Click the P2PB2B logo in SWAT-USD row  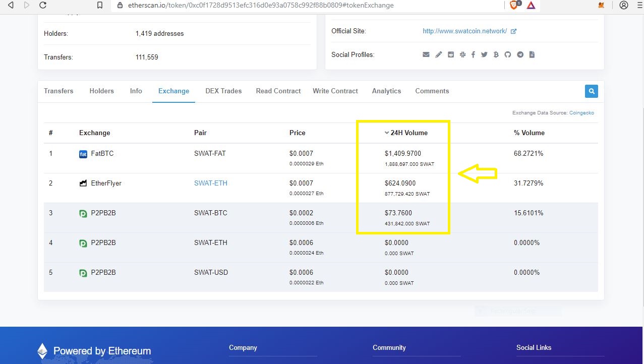pyautogui.click(x=83, y=273)
